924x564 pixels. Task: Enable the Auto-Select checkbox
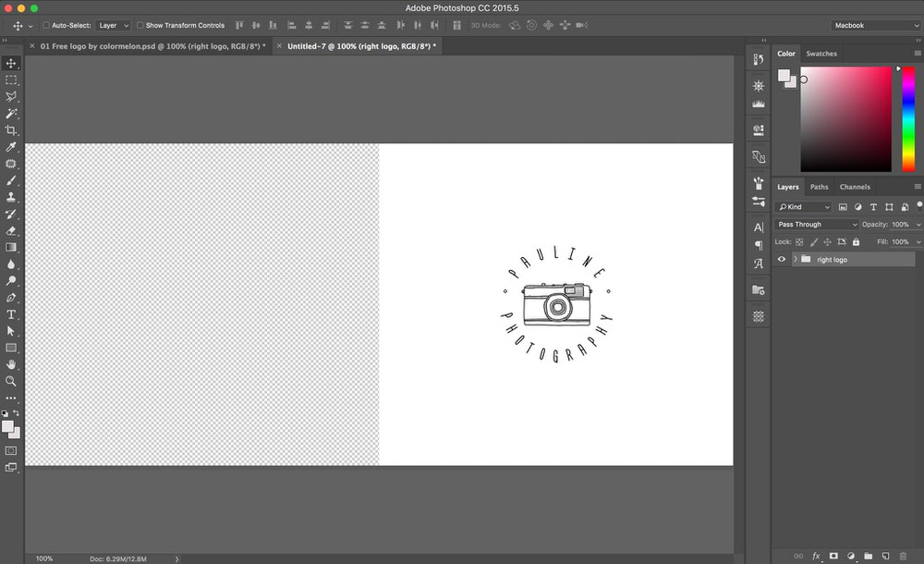coord(46,25)
